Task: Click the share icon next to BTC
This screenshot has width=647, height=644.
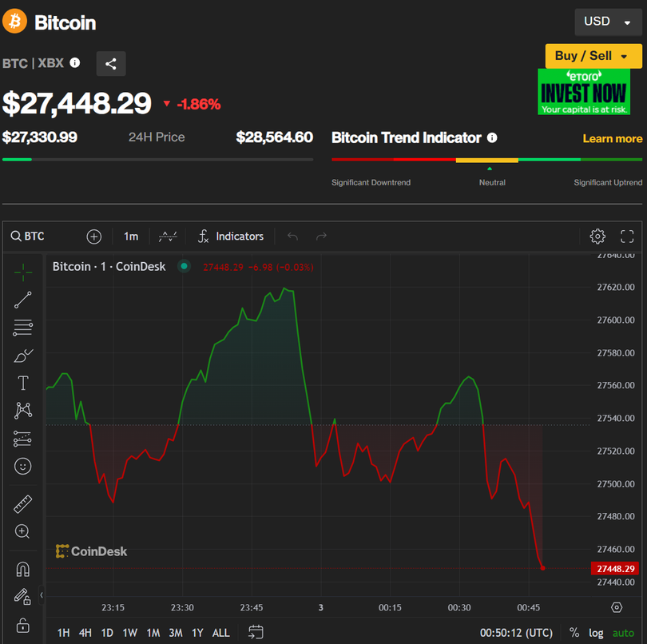Action: (111, 64)
